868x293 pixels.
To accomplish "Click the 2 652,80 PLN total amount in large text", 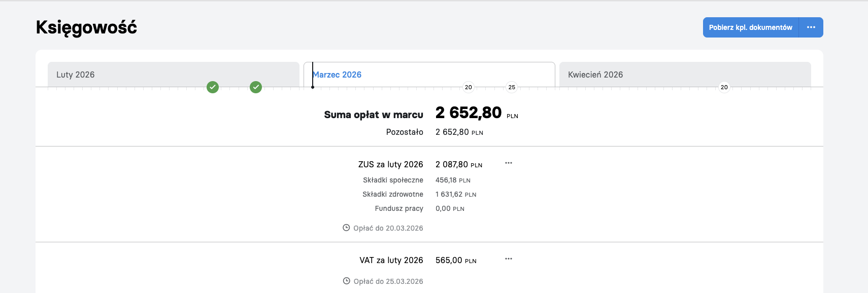I will tap(477, 113).
